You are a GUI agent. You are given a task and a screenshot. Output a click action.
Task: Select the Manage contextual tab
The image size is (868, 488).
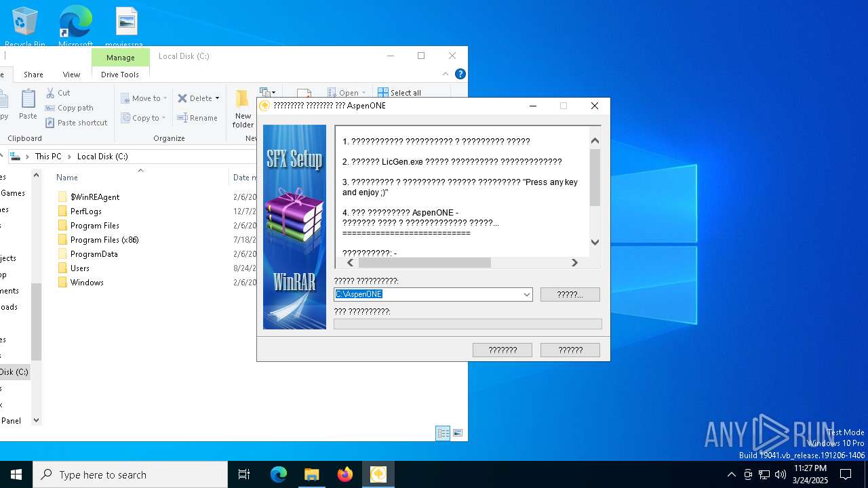coord(120,58)
